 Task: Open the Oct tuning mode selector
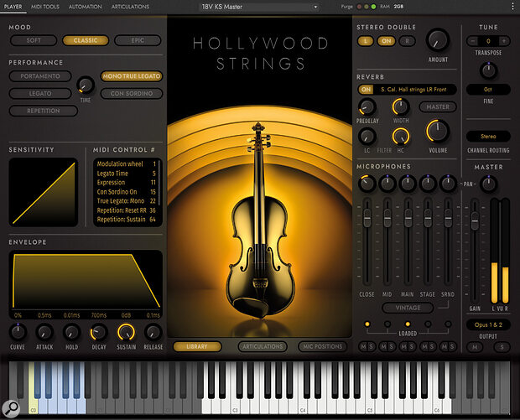click(488, 89)
